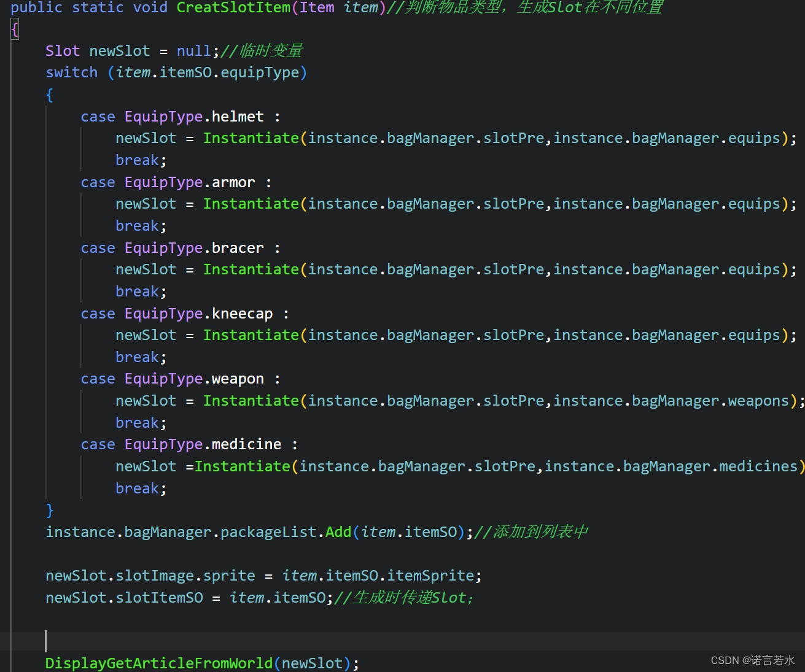The image size is (805, 672).
Task: Click 'newSlot' under the kneecap case
Action: (x=146, y=335)
